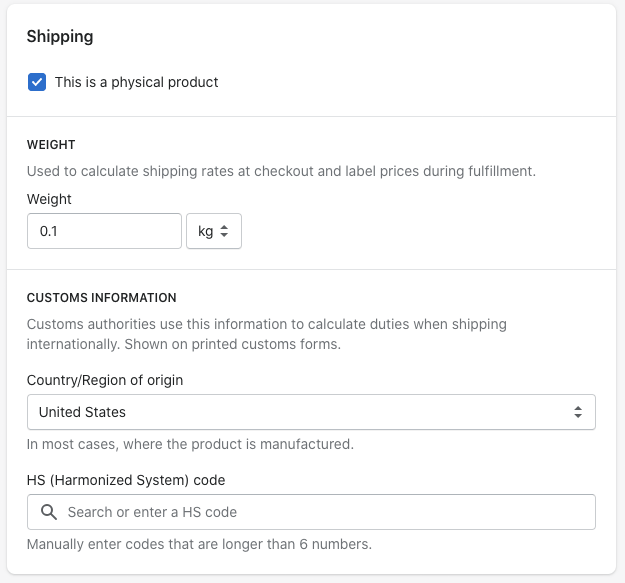Click the CUSTOMS INFORMATION section heading
Viewport: 625px width, 583px height.
(x=101, y=298)
